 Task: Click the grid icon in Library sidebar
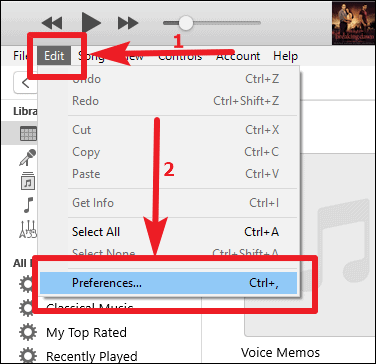pos(29,134)
